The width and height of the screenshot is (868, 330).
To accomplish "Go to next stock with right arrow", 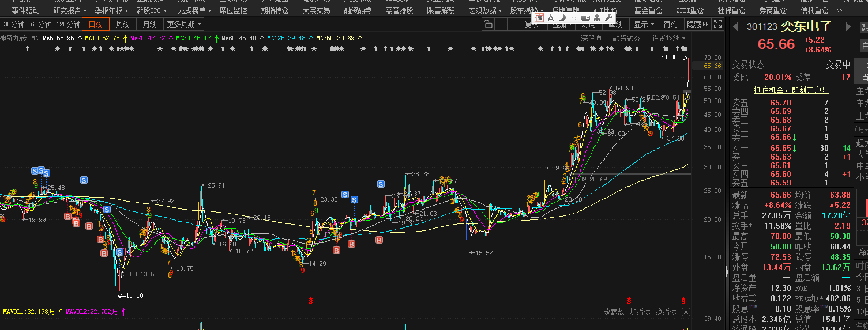I will [848, 26].
